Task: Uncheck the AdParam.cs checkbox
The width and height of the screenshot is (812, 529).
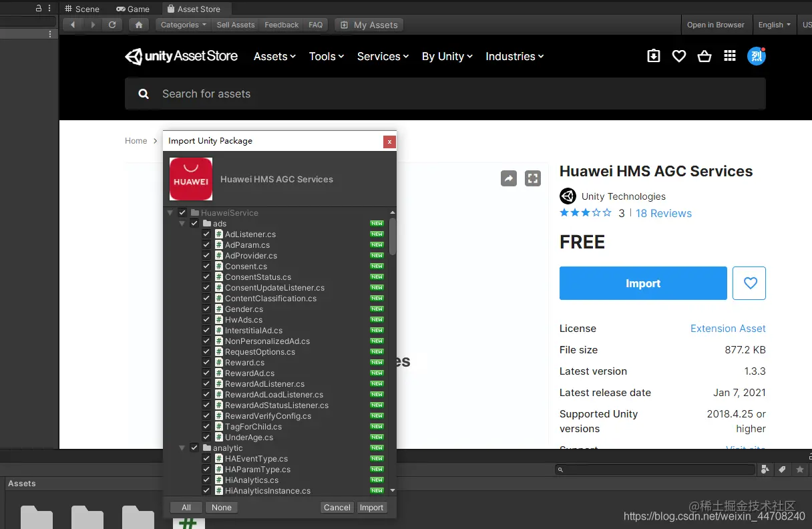Action: [206, 245]
